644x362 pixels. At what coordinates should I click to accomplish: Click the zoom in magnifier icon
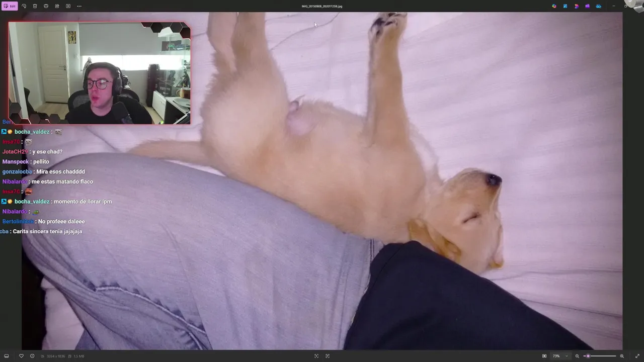coord(622,356)
